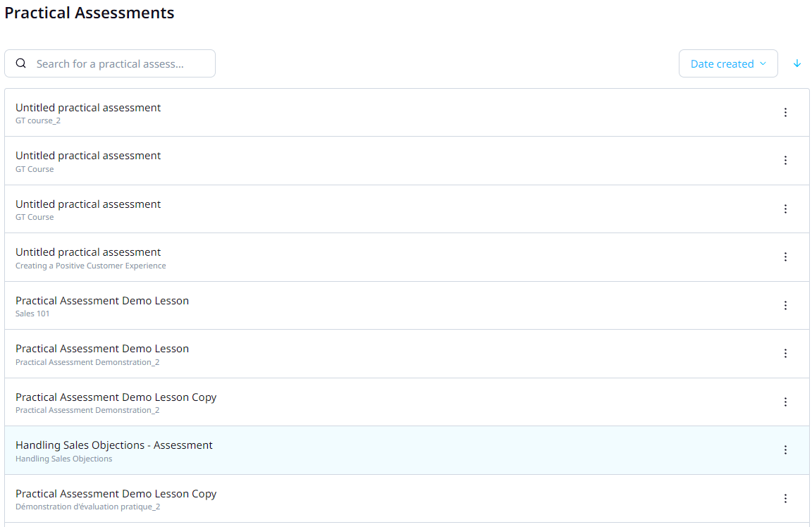Open Handling Sales Objections - Assessment
Image resolution: width=812 pixels, height=527 pixels.
tap(114, 445)
